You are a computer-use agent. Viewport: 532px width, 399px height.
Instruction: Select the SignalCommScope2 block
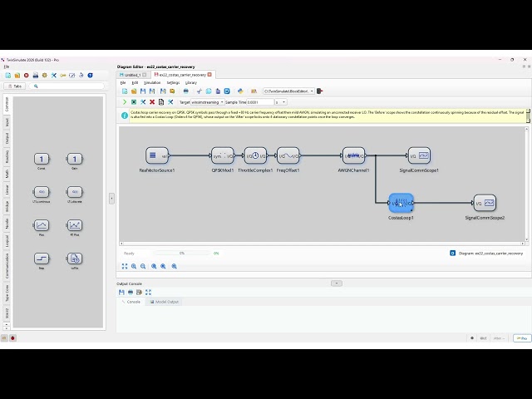coord(485,203)
